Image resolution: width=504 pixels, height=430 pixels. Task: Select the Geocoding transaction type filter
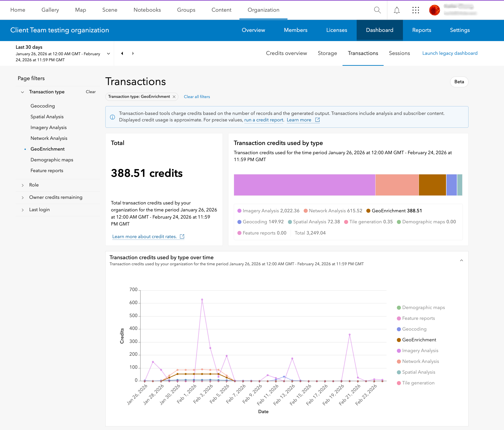click(x=43, y=106)
